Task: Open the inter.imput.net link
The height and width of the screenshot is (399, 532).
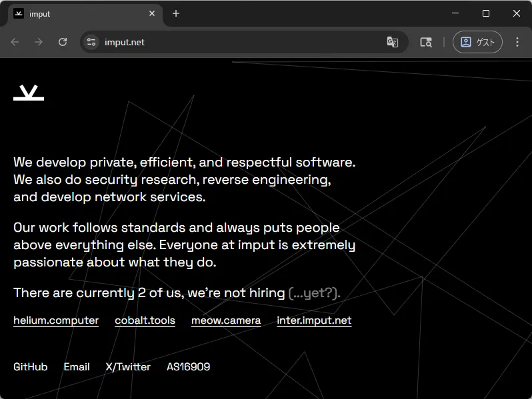Action: 314,320
